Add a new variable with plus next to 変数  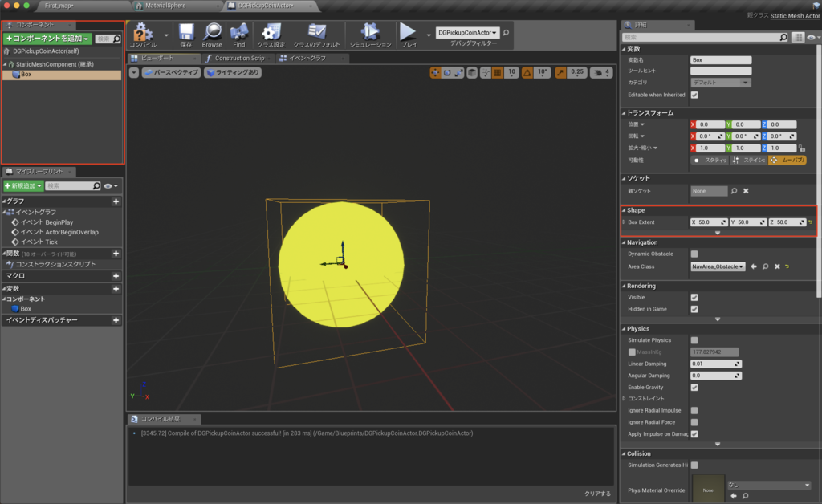[x=116, y=289]
